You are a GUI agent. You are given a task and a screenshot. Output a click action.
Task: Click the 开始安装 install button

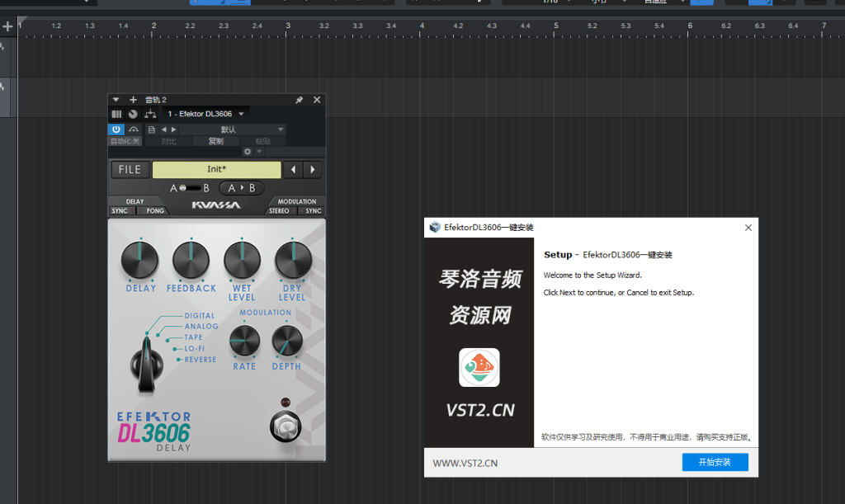[x=715, y=462]
